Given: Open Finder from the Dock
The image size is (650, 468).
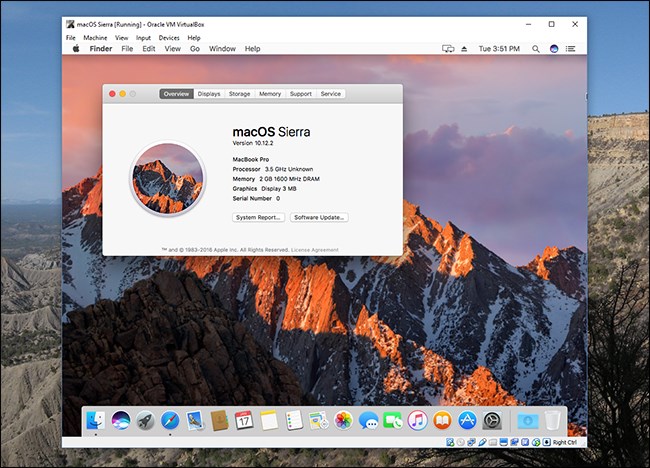Looking at the screenshot, I should click(x=96, y=420).
